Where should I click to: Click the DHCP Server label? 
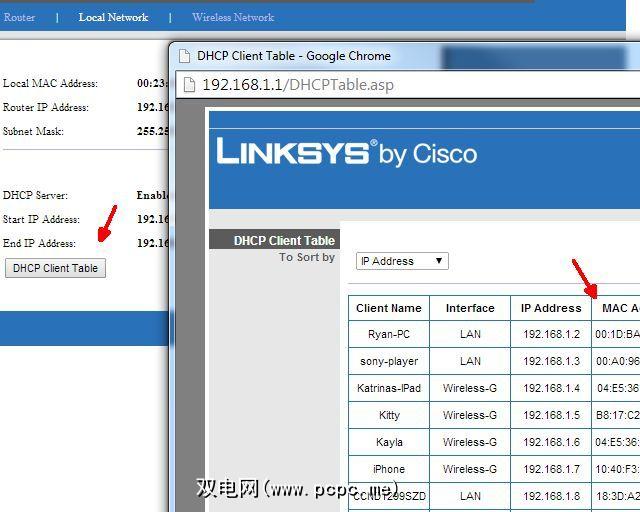(35, 195)
